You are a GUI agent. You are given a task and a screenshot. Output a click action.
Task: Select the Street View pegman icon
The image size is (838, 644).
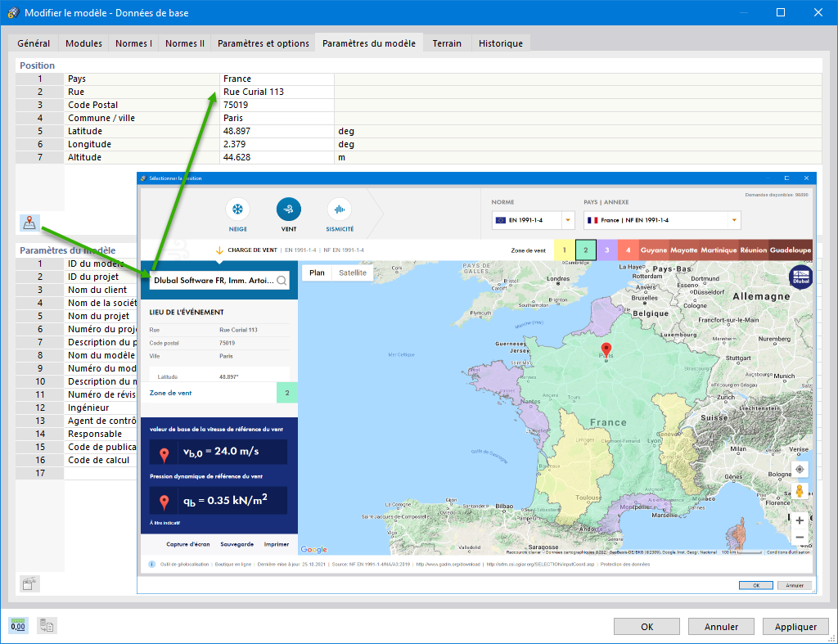click(800, 491)
